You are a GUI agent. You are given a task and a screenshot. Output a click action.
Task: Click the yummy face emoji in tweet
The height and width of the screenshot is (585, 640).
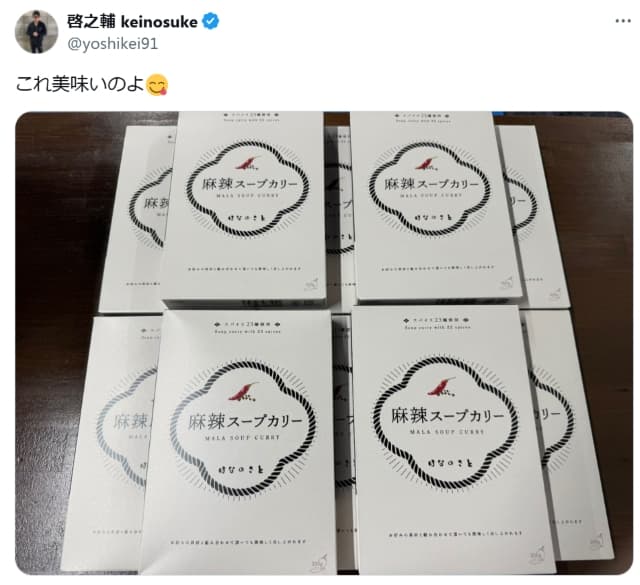tap(157, 85)
